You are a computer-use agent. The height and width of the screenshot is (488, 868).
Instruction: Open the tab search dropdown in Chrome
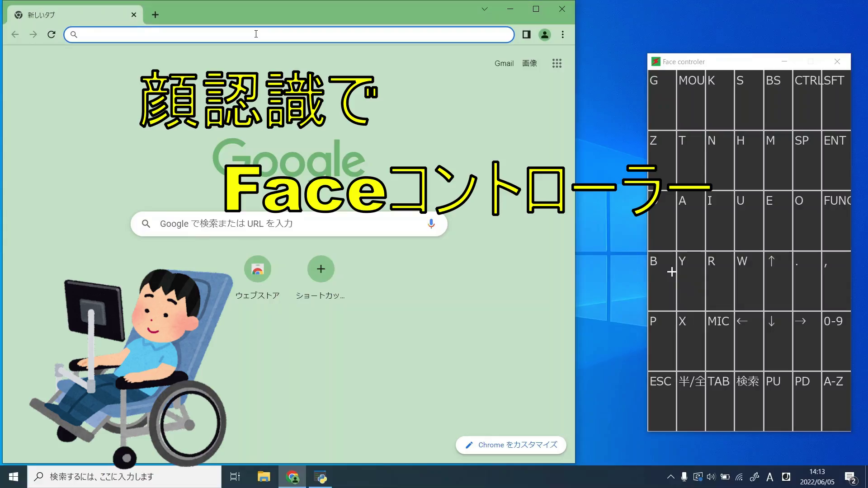(x=484, y=9)
